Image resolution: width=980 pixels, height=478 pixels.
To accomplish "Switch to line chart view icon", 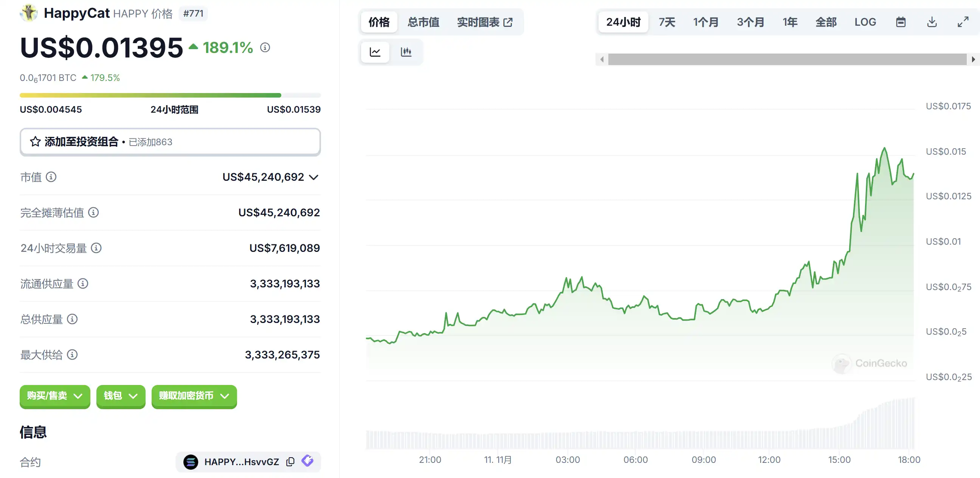I will [375, 52].
